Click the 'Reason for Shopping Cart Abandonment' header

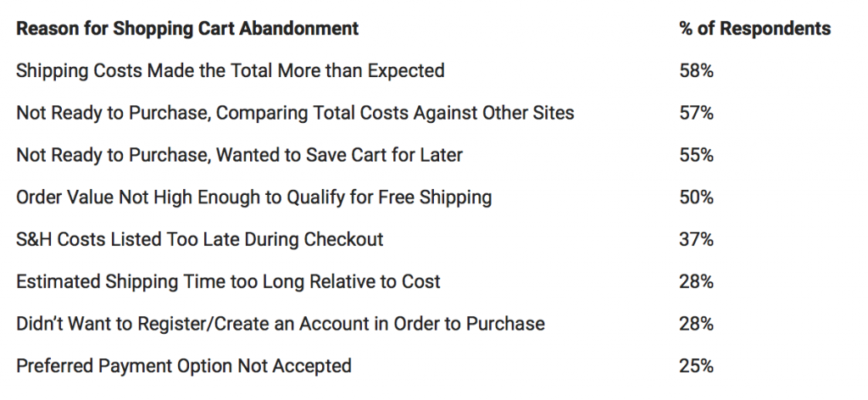[x=187, y=28]
